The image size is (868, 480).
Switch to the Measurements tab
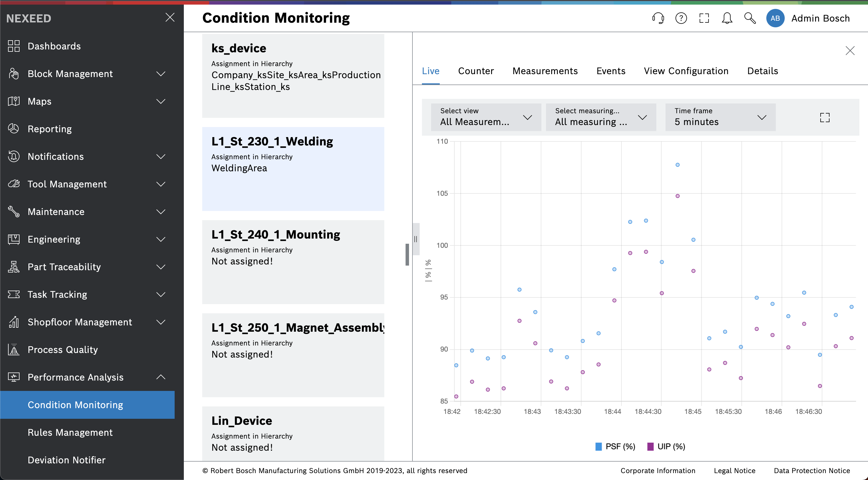[545, 71]
